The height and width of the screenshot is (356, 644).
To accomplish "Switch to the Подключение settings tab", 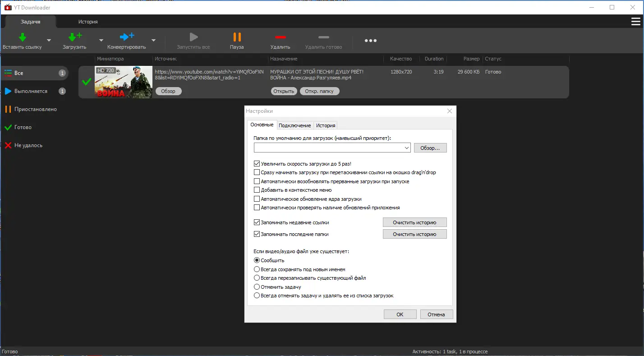I will [295, 125].
